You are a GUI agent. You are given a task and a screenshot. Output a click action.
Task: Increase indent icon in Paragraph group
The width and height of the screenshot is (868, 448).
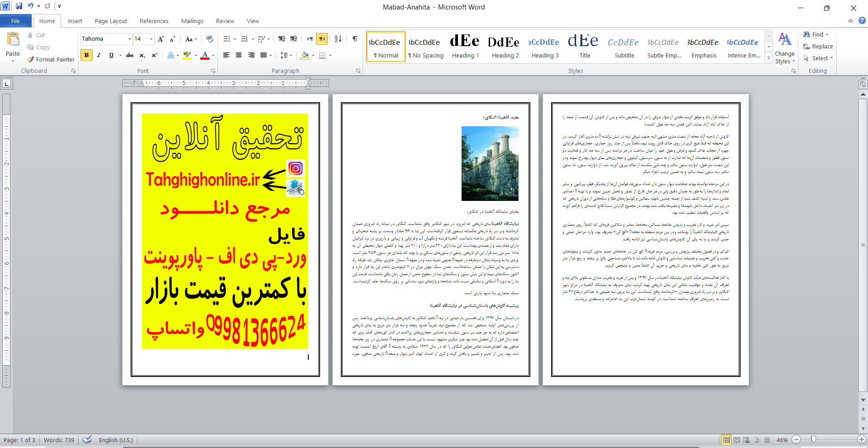tap(293, 39)
